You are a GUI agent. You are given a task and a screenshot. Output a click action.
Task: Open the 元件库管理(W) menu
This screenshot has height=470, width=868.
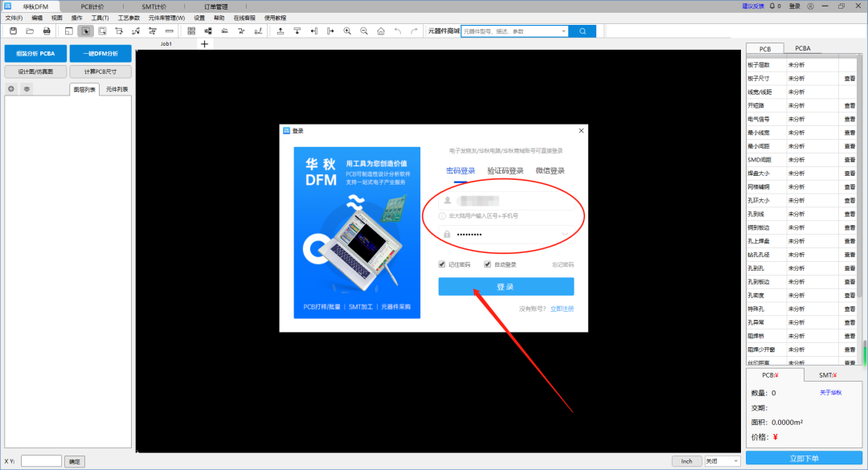166,18
